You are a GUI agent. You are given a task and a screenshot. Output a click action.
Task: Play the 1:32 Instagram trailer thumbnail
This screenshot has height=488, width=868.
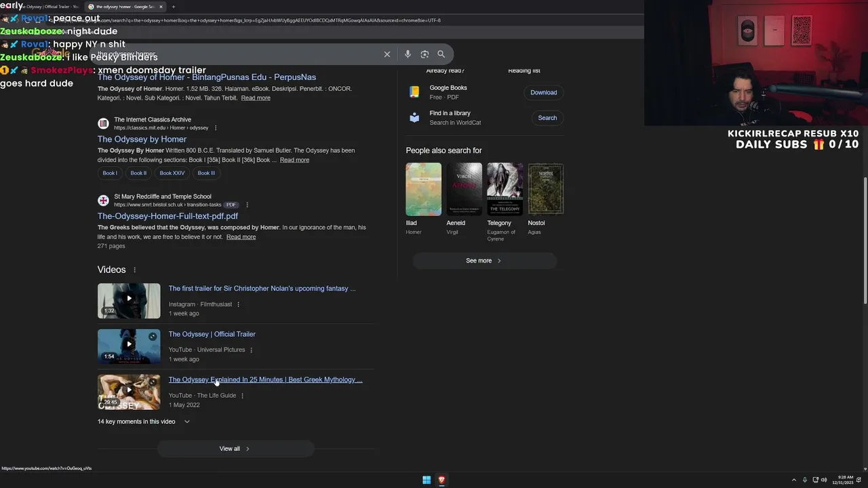click(x=129, y=301)
